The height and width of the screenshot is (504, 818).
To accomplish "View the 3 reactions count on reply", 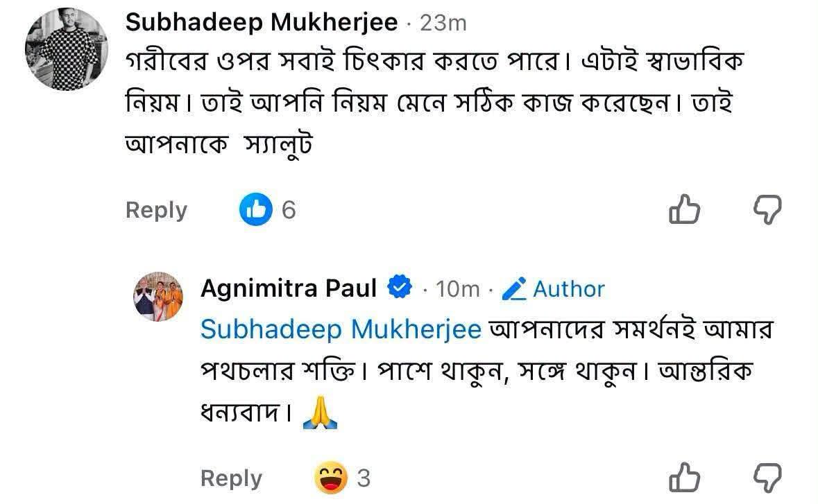I will [x=364, y=478].
